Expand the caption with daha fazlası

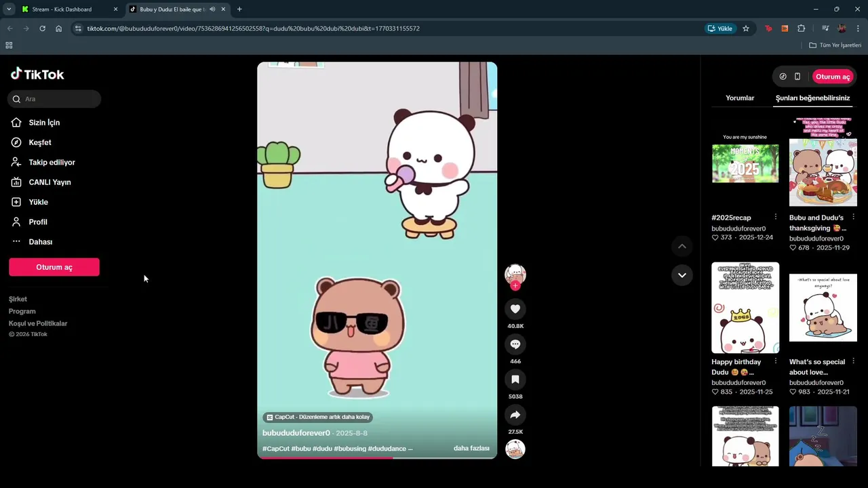[x=471, y=449]
